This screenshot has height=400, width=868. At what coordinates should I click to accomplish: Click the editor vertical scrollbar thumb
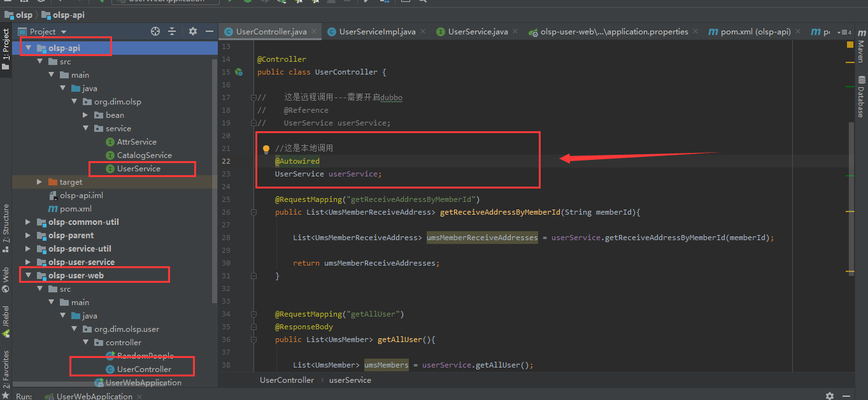850,197
